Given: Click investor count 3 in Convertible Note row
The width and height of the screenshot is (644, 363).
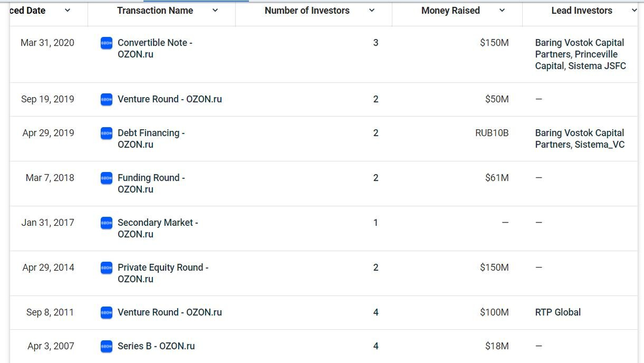Looking at the screenshot, I should [x=376, y=42].
